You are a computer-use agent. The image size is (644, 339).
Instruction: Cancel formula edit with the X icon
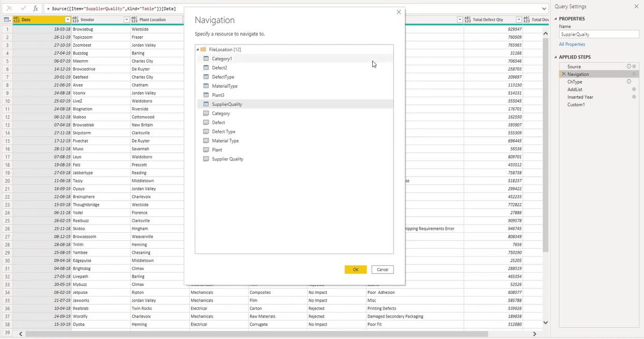(9, 8)
